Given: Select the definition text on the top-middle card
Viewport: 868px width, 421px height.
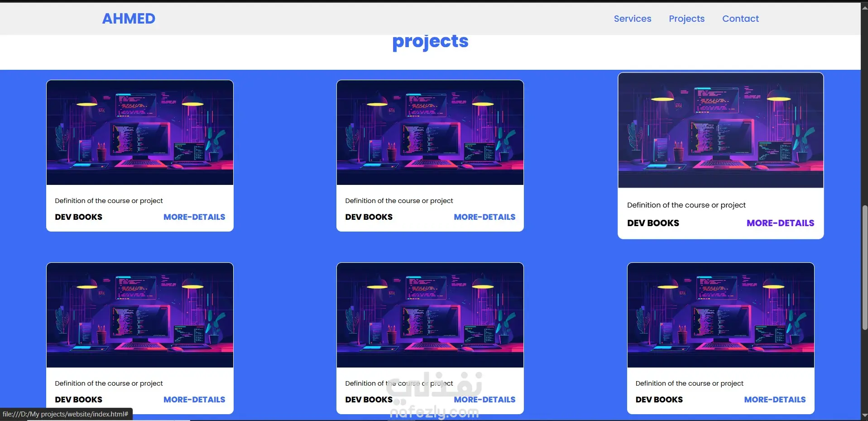Looking at the screenshot, I should [399, 201].
